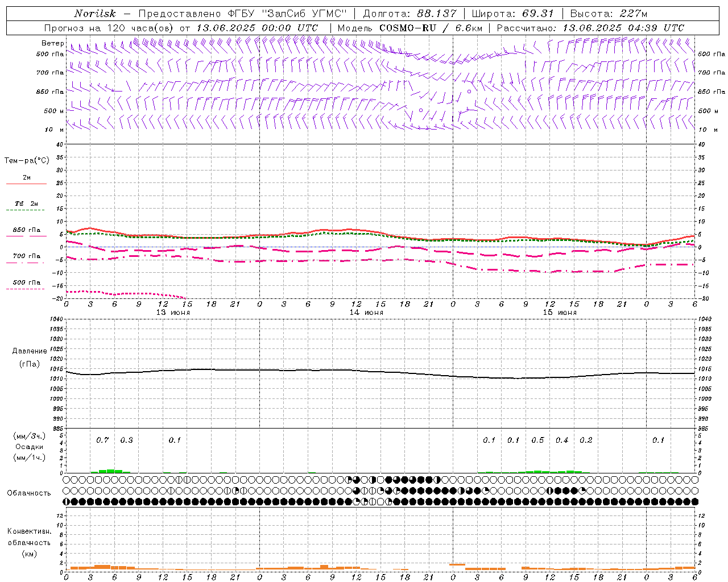Click the "Тем-ра(°C)" temperature label
Screen dimensions: 728x582
27,161
